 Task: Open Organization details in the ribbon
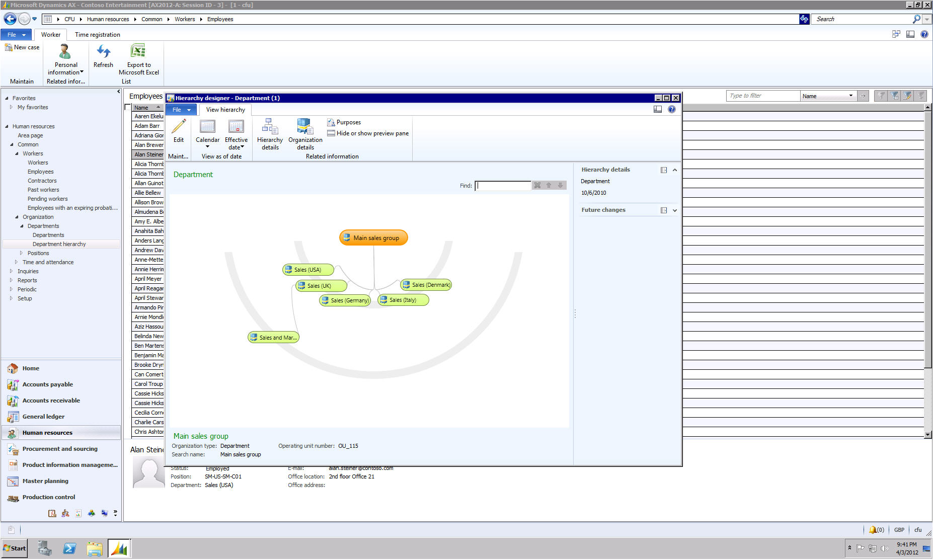click(x=305, y=134)
